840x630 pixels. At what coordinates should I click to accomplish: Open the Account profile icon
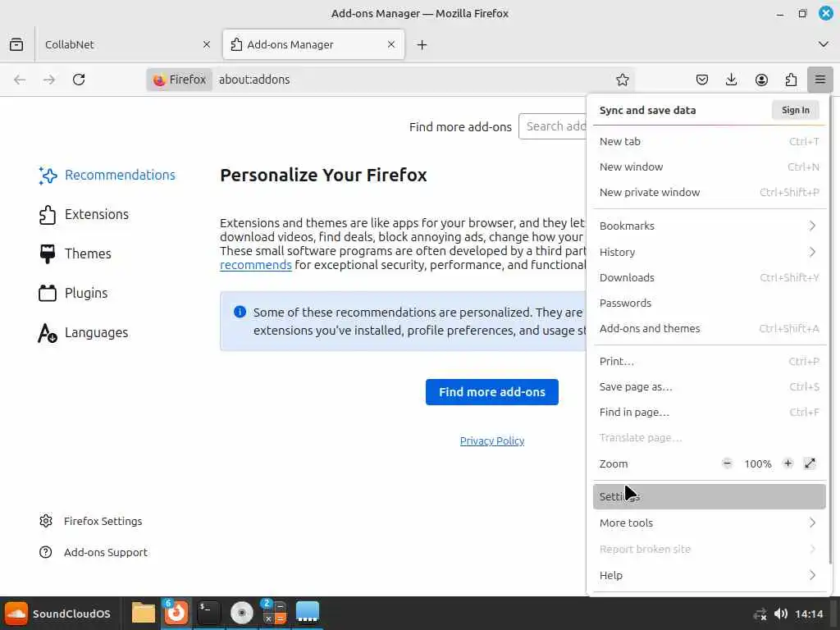click(x=761, y=80)
